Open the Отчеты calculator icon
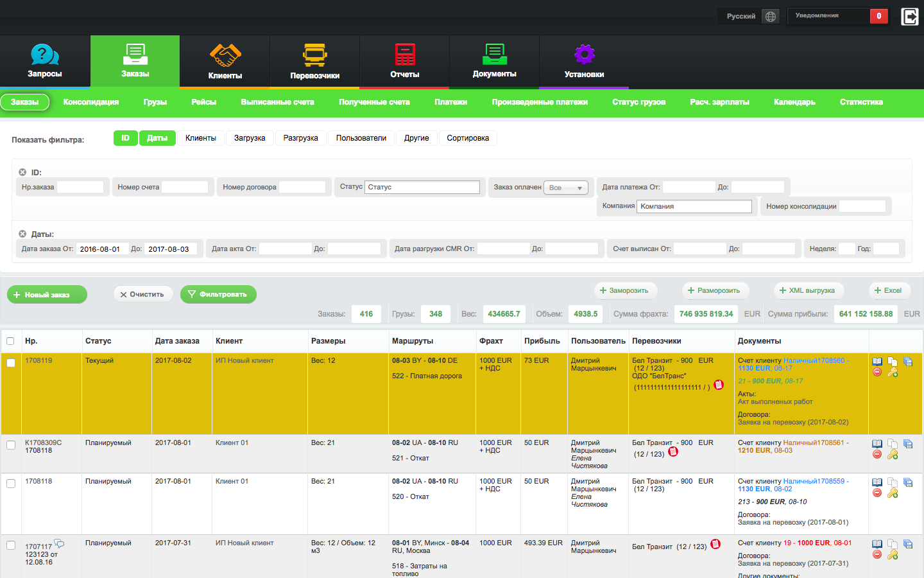Viewport: 924px width, 578px height. click(404, 55)
